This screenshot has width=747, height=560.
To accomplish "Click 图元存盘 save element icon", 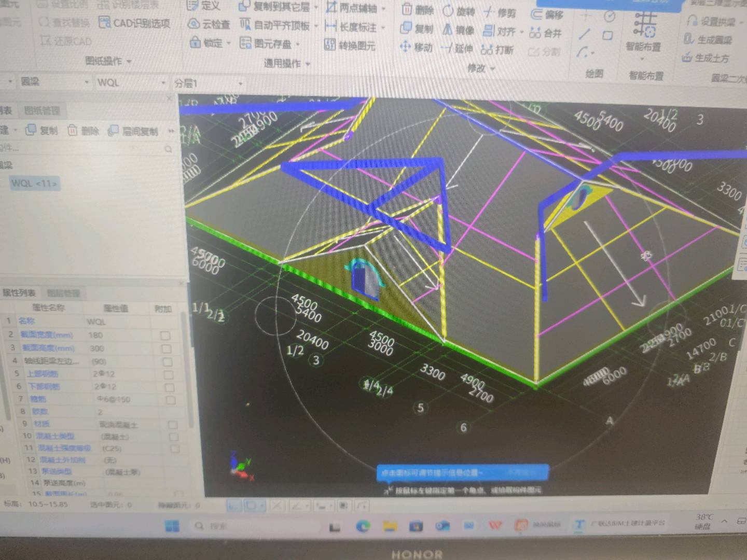I will (x=245, y=44).
